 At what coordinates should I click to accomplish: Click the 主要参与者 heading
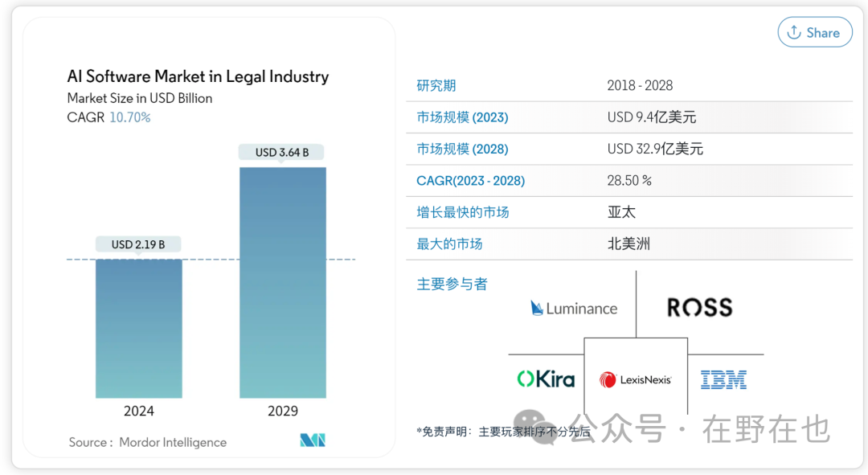(452, 284)
